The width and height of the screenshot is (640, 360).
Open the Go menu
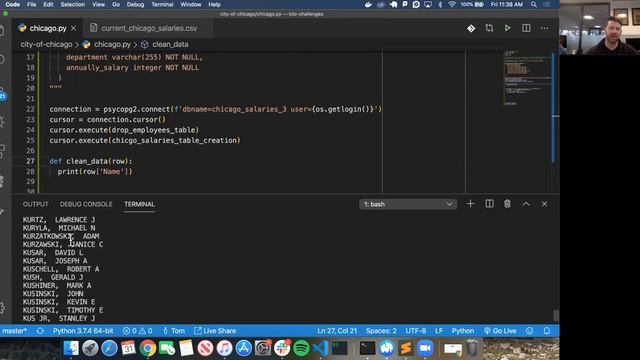(x=116, y=4)
